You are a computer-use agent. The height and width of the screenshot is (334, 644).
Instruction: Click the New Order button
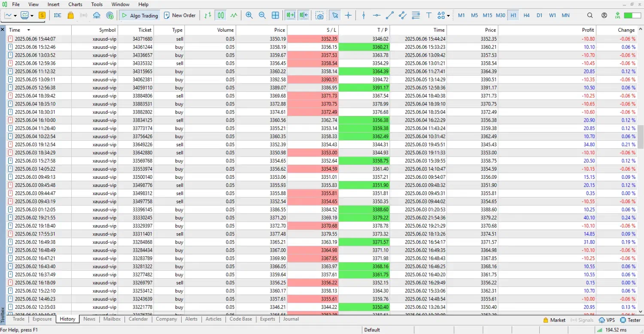pyautogui.click(x=179, y=15)
